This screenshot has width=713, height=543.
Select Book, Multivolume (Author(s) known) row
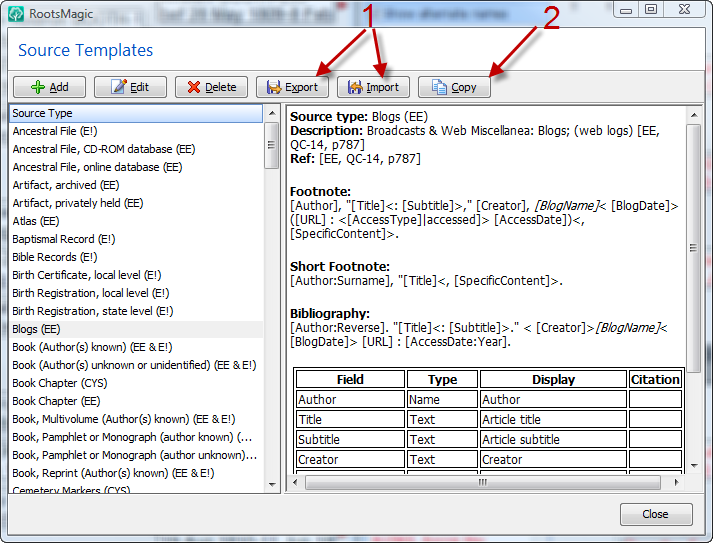[x=136, y=419]
